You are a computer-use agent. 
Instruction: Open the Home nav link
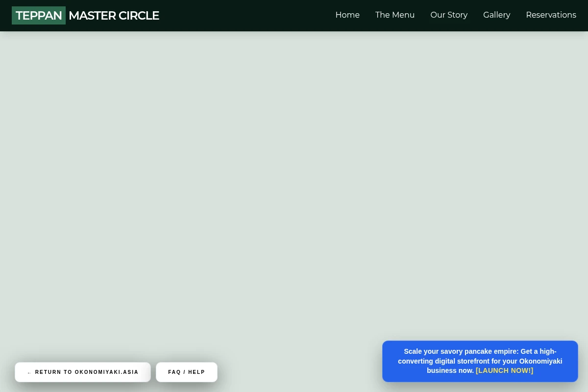click(x=347, y=15)
